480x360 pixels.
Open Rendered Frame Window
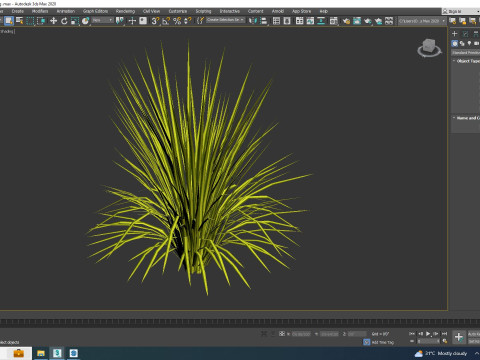(x=357, y=21)
